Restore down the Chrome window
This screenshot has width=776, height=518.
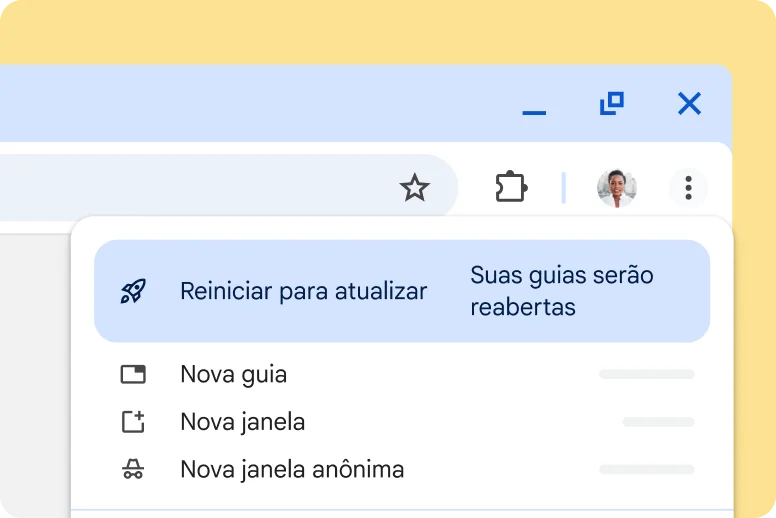[x=611, y=103]
